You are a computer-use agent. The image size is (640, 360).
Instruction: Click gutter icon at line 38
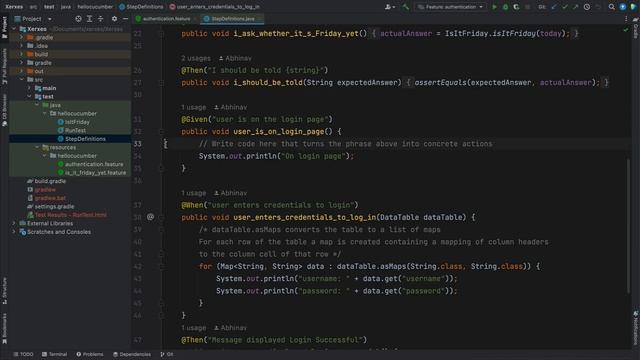(150, 217)
